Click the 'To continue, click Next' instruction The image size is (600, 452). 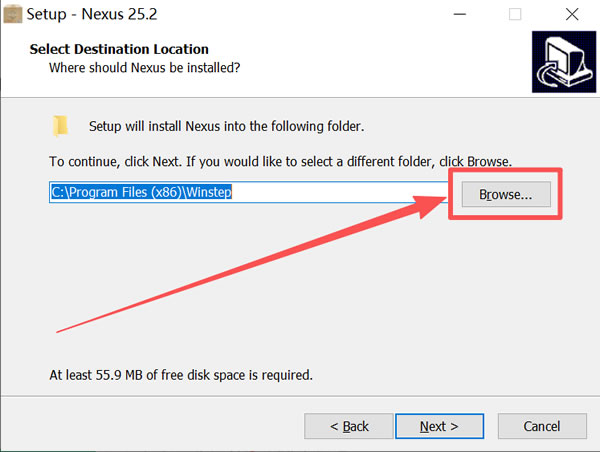tap(280, 162)
